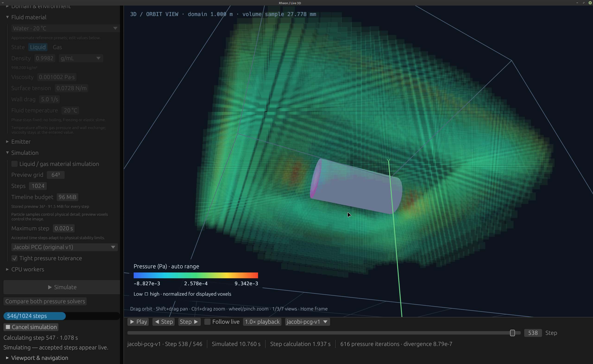Click 'Simulated 10.760 s' status entry
Viewport: 593px width, 364px height.
236,344
